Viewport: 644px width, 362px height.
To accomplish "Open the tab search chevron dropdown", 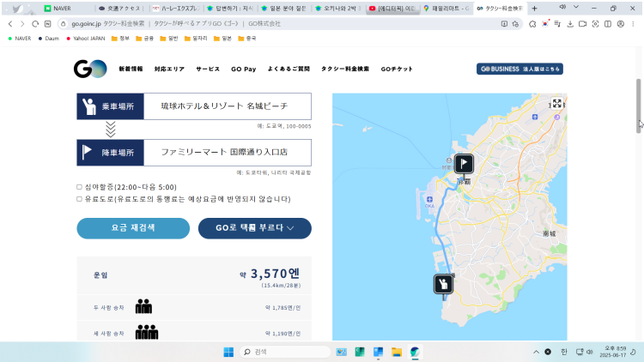I will 576,7.
